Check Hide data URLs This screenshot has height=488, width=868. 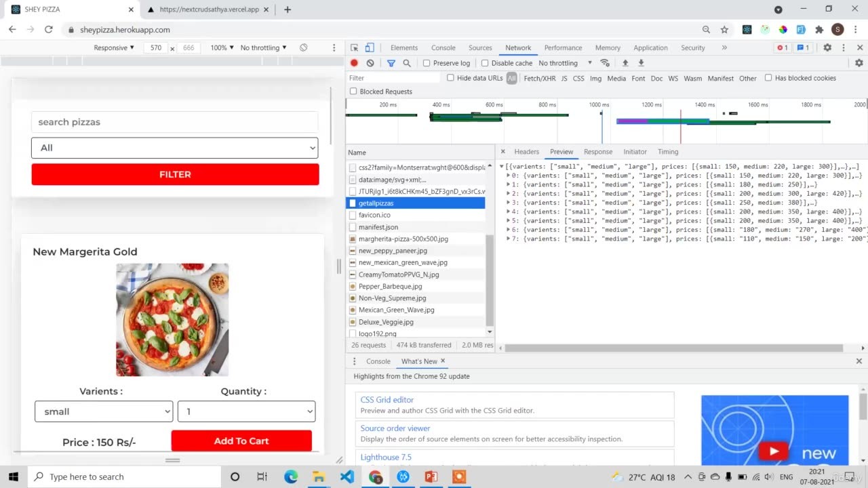[450, 78]
